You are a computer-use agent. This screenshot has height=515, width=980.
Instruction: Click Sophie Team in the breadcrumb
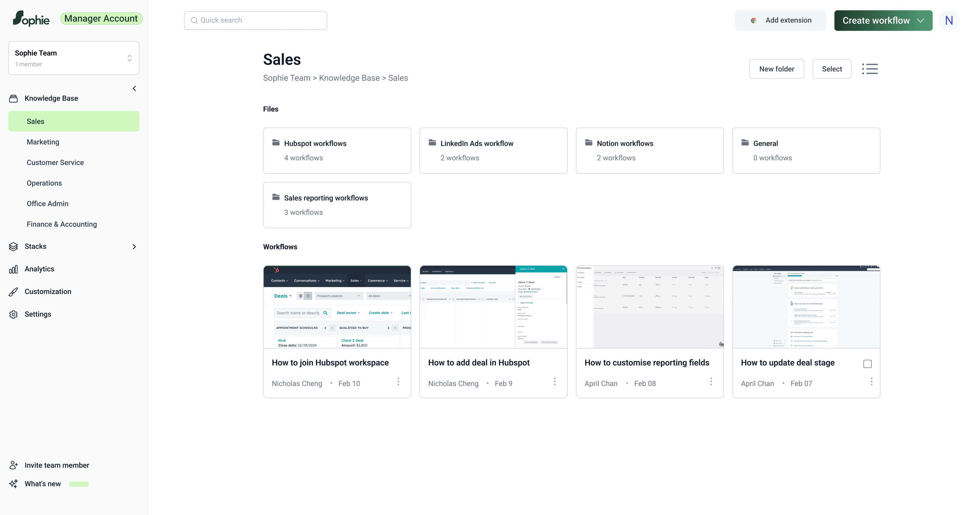tap(287, 78)
